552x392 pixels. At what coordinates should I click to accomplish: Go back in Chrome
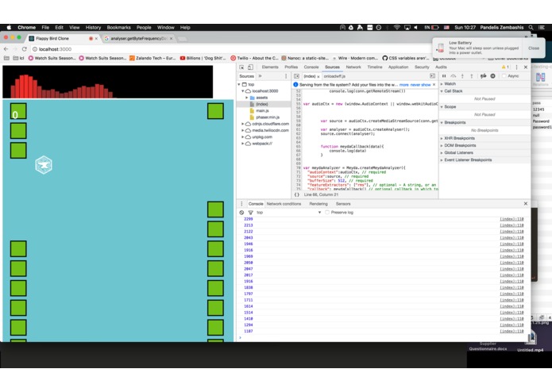click(x=6, y=49)
